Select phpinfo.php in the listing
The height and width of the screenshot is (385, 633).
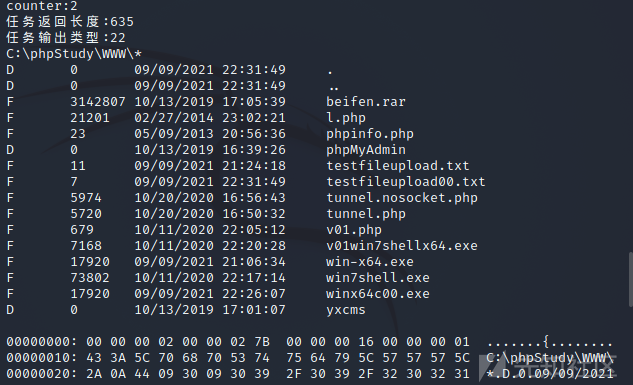(x=369, y=134)
